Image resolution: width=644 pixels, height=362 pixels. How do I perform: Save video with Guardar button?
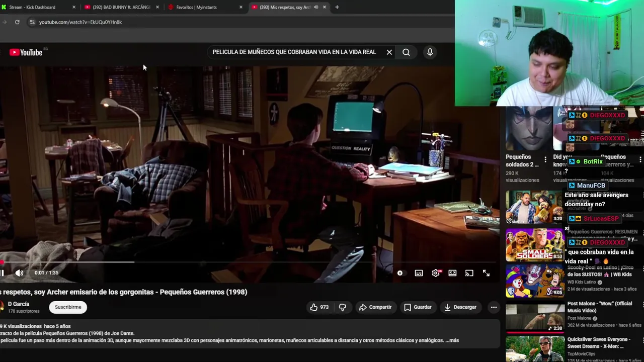coord(418,307)
